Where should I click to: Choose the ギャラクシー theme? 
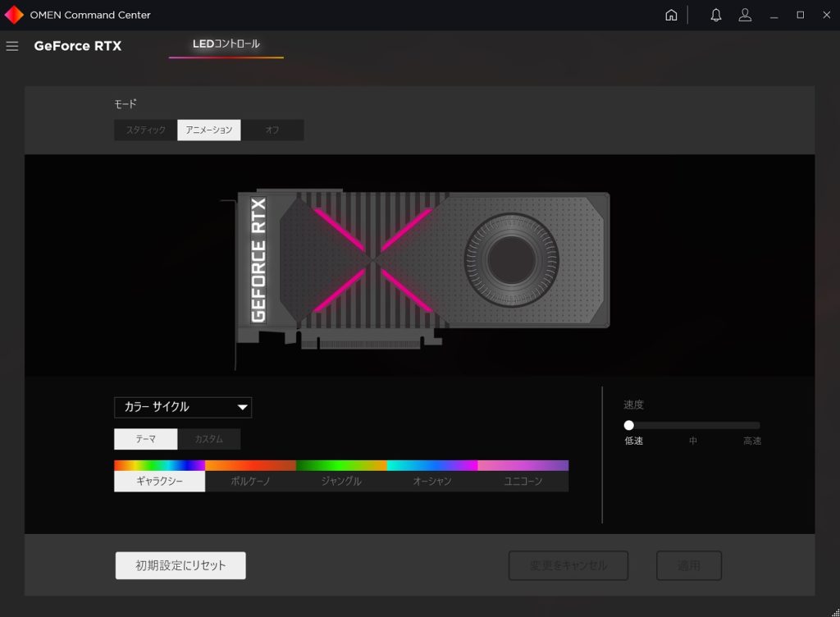pos(160,482)
